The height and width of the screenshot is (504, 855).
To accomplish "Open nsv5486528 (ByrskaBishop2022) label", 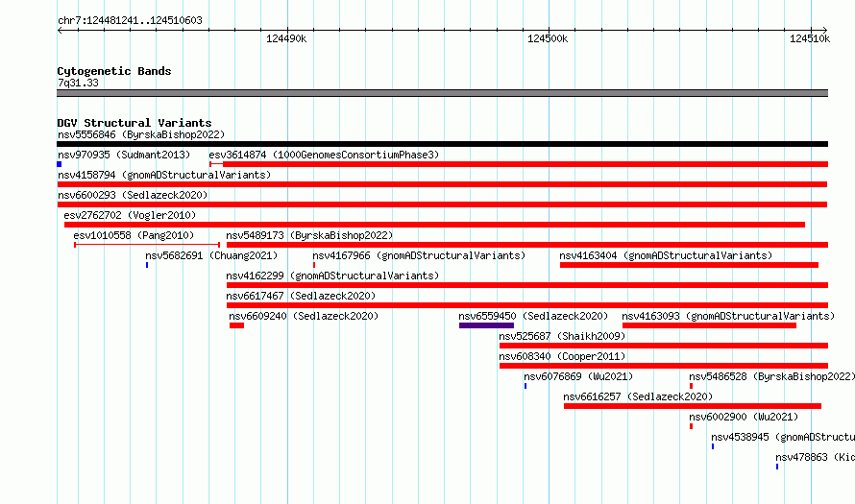I will tap(772, 376).
